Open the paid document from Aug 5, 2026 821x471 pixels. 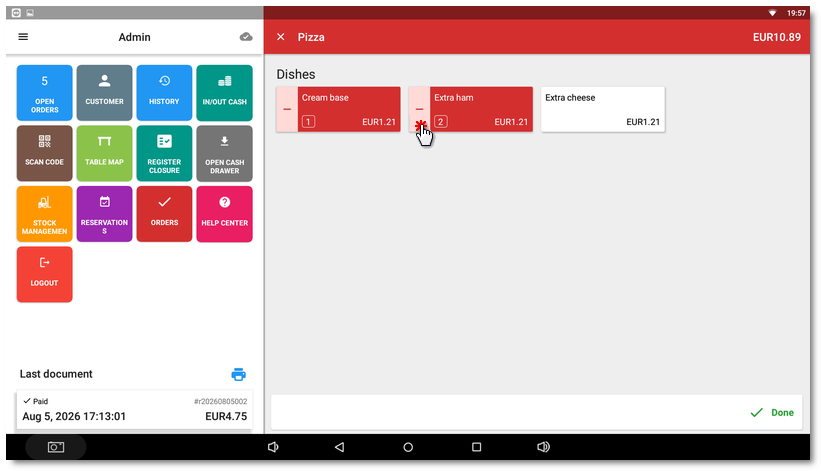point(135,409)
